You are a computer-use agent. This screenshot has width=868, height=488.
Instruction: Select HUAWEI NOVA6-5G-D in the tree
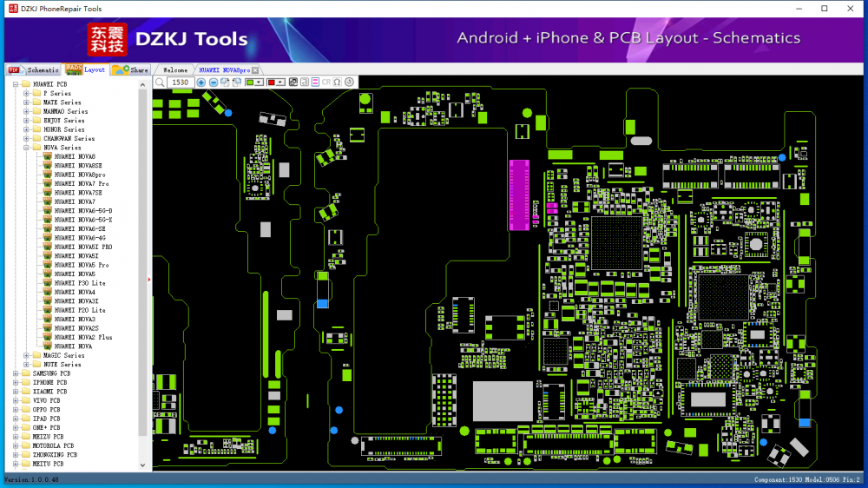[83, 210]
